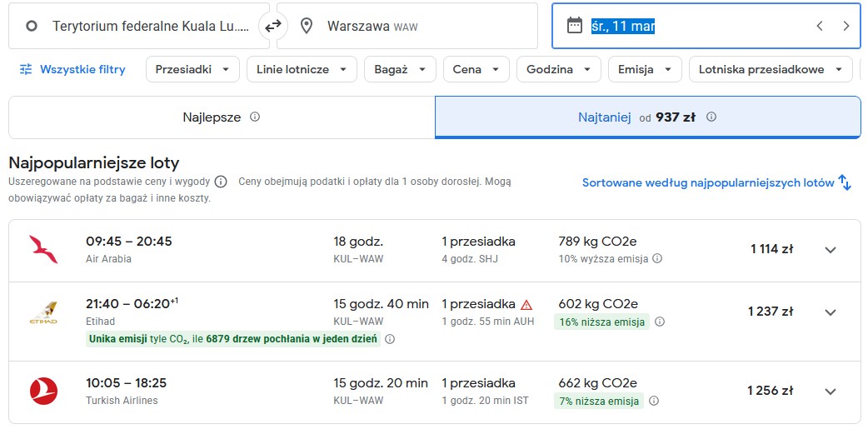This screenshot has width=868, height=439.
Task: Click the price 1 114 zł
Action: 771,249
